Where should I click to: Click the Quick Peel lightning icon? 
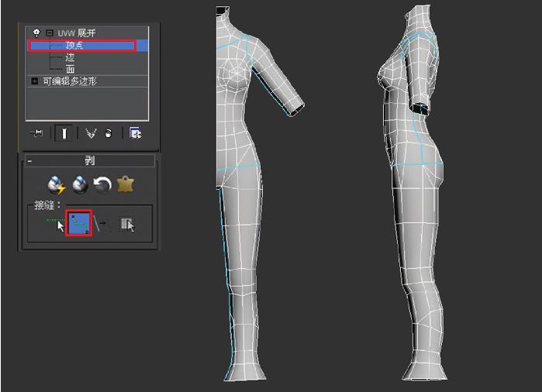[57, 184]
